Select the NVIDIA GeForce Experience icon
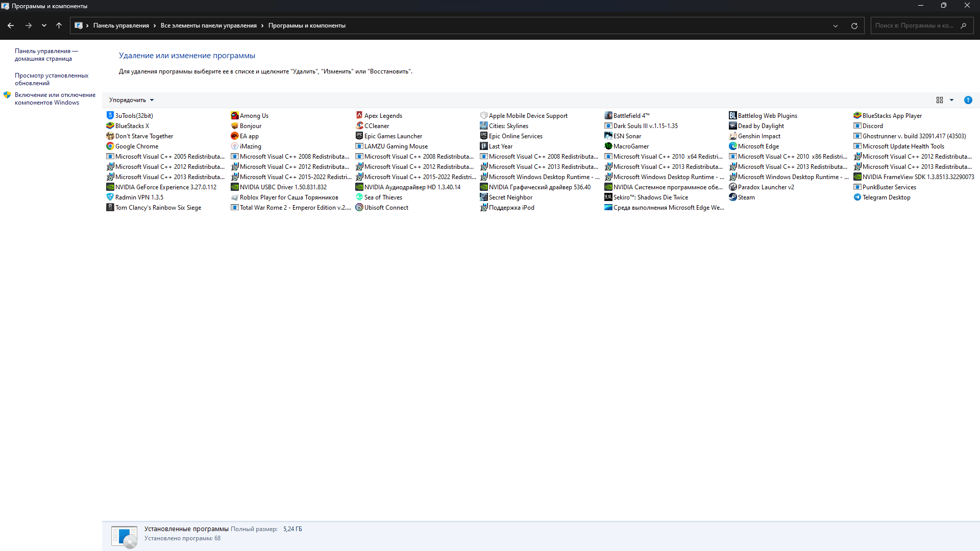980x551 pixels. [110, 187]
